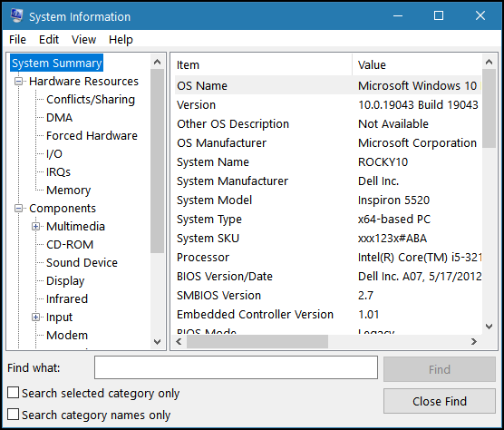Select Sound Device in the tree
Screen dimensions: 504x430
point(82,263)
